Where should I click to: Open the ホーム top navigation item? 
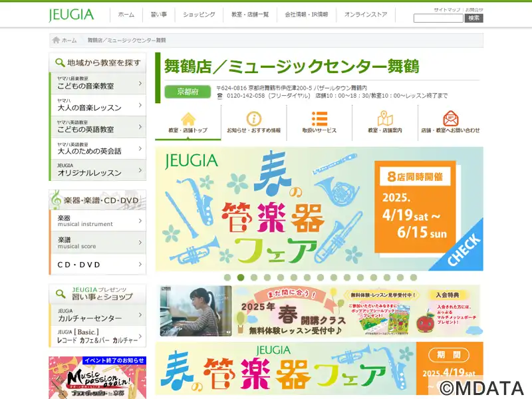click(x=126, y=15)
